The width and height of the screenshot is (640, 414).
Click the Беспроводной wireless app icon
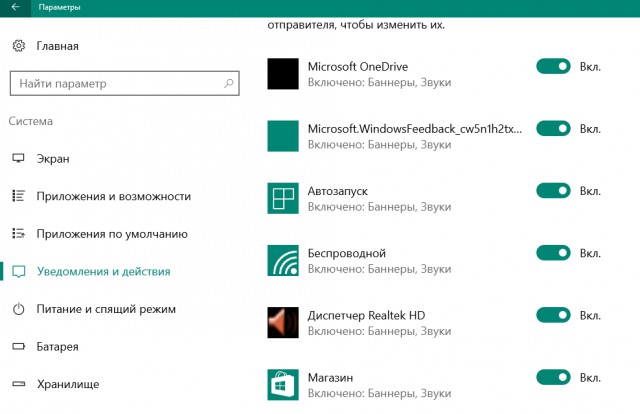(283, 260)
